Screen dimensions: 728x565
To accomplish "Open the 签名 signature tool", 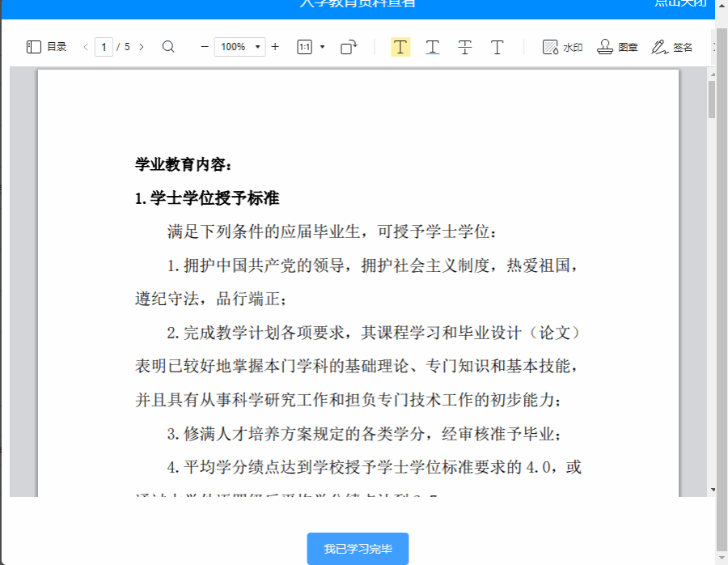I will (672, 47).
